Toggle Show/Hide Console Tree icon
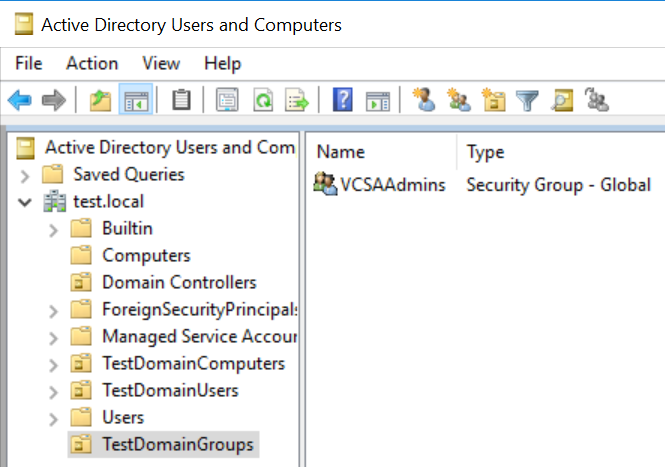Viewport: 665px width, 467px height. coord(136,100)
